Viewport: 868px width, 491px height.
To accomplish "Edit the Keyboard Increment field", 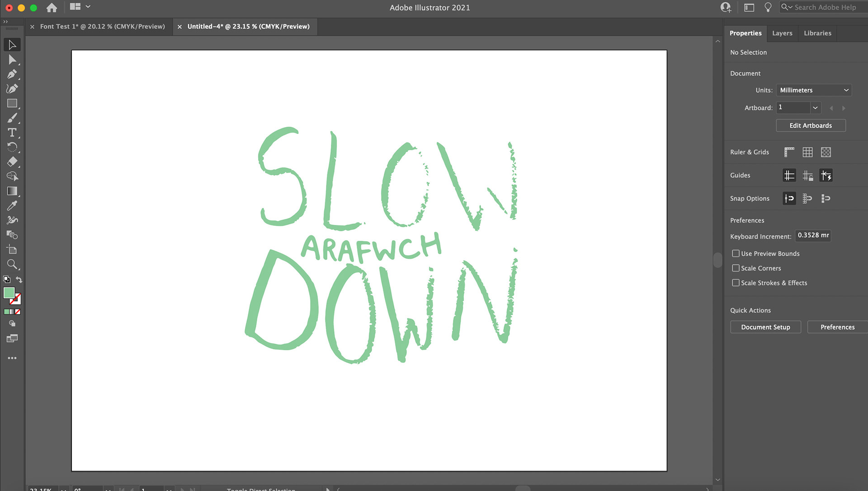I will (x=813, y=235).
